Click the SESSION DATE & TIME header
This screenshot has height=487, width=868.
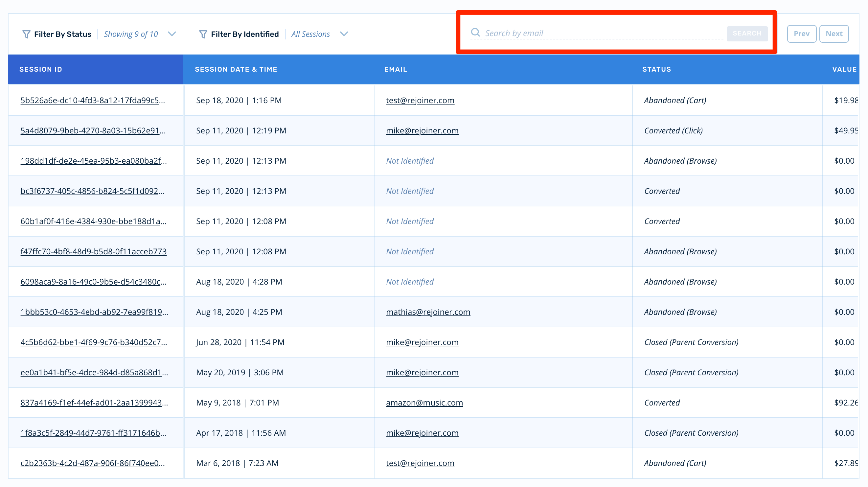(236, 69)
